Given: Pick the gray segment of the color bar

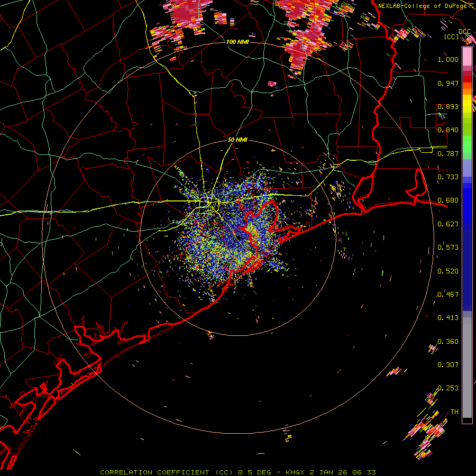Looking at the screenshot, I should [467, 368].
